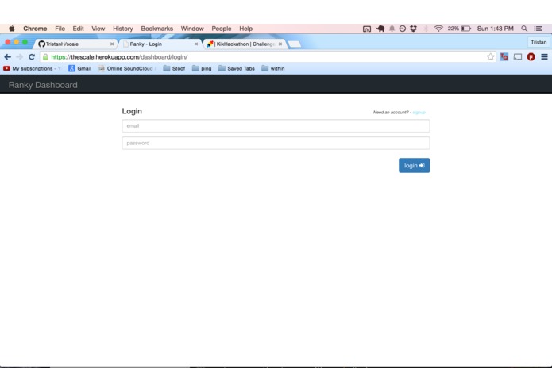Open the Chrome application menu
Viewport: 552px width, 392px height.
(35, 29)
